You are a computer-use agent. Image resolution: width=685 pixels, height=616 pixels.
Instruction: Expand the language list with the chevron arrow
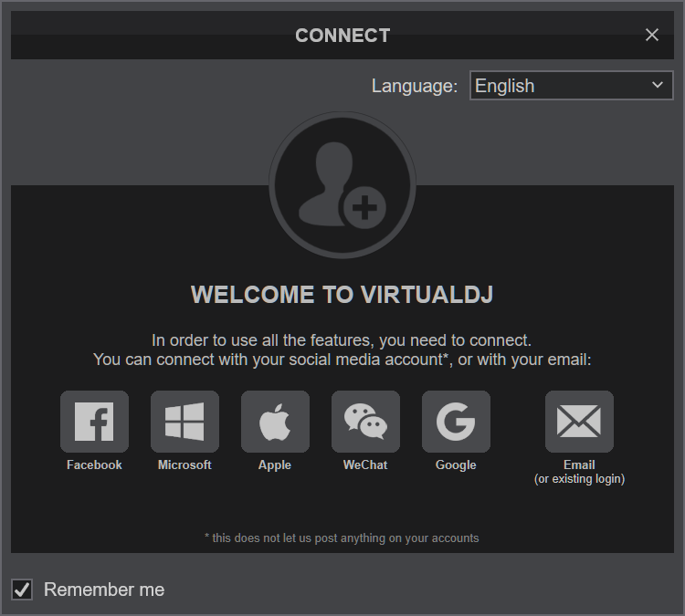[x=658, y=86]
